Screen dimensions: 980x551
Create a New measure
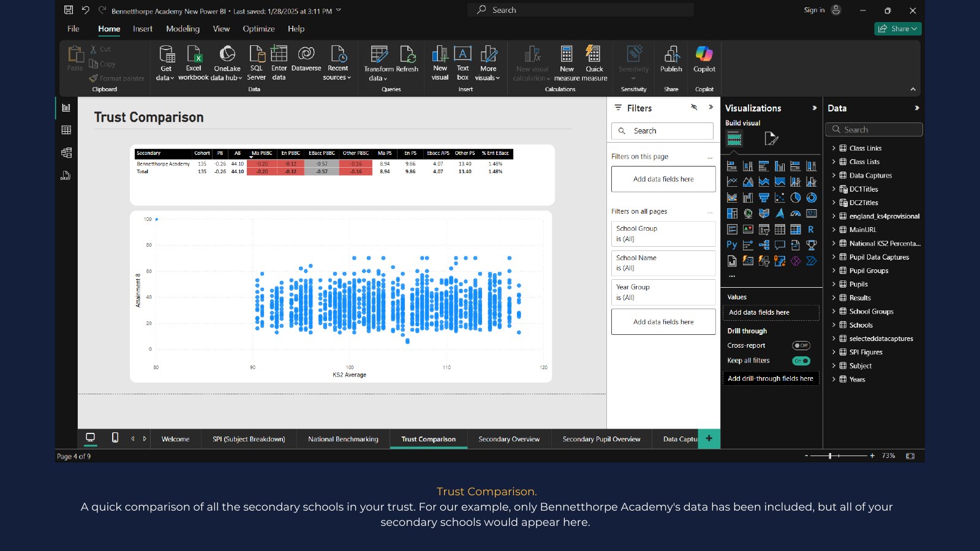coord(567,62)
